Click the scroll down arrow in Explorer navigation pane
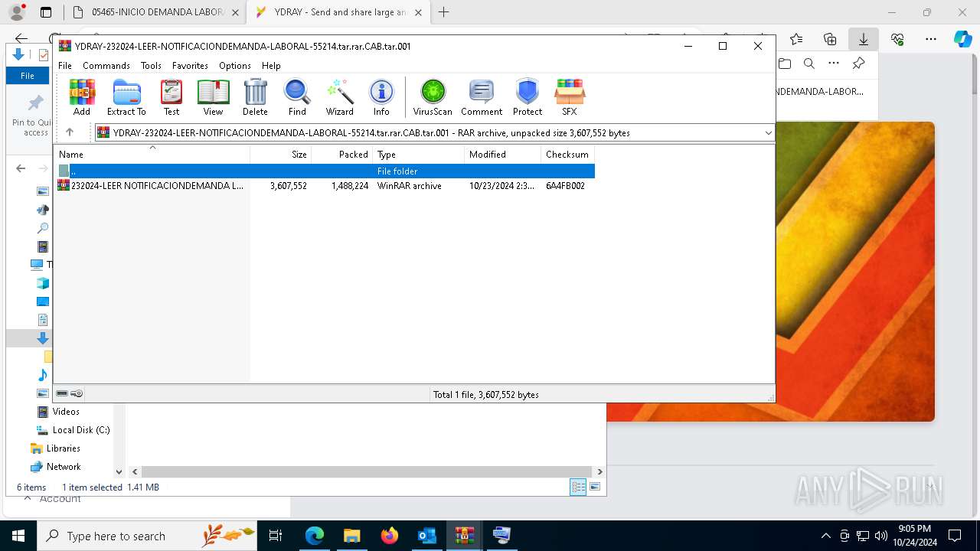The width and height of the screenshot is (980, 551). pos(119,472)
